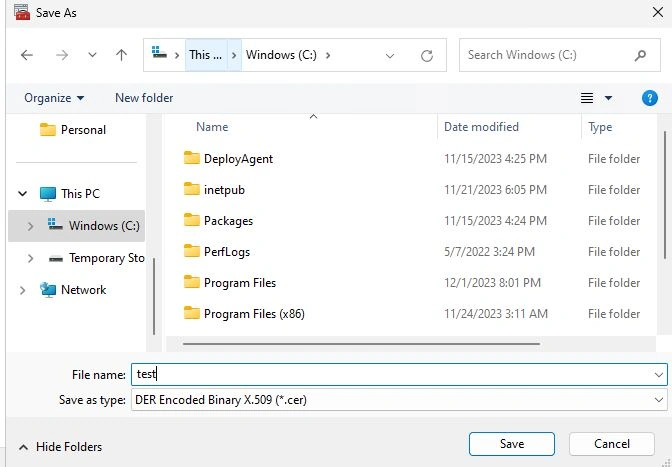The image size is (672, 467).
Task: Click the change view list icon
Action: 587,98
